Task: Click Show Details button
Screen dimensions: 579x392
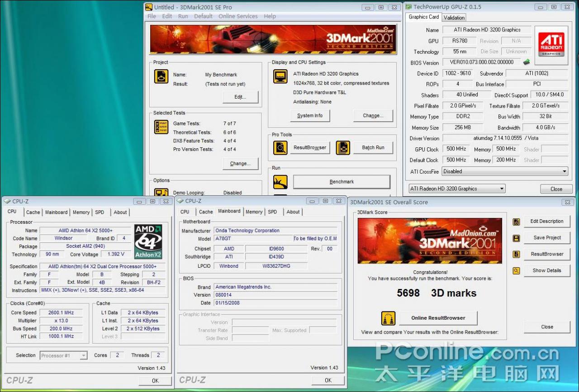Action: pyautogui.click(x=547, y=271)
